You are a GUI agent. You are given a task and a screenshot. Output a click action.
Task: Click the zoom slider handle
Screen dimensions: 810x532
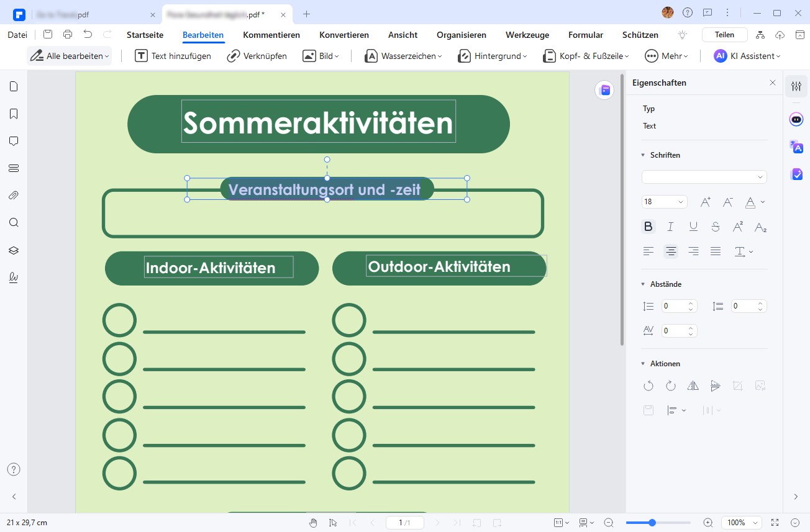[x=652, y=523]
